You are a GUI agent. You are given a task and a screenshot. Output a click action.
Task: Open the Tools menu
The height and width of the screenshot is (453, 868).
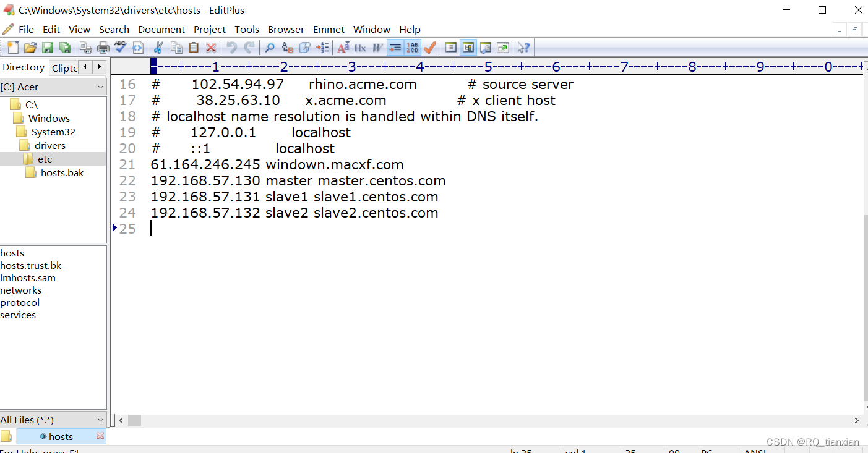pos(247,29)
